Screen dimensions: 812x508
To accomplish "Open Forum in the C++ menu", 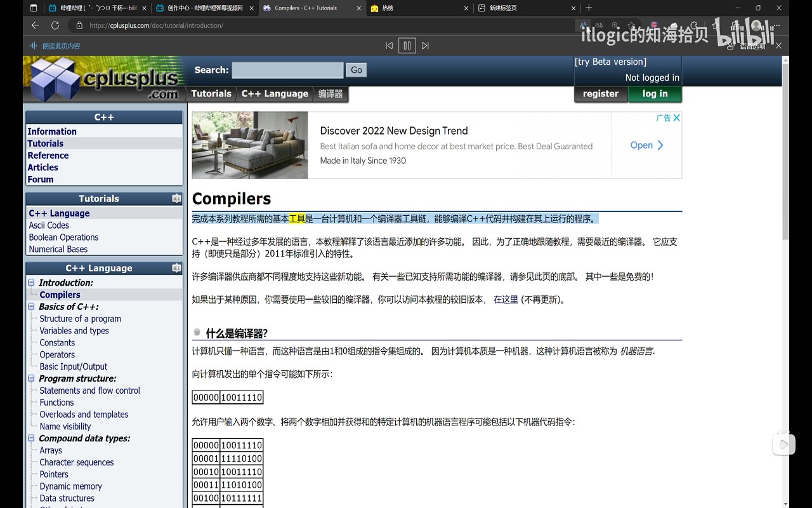I will click(x=41, y=180).
